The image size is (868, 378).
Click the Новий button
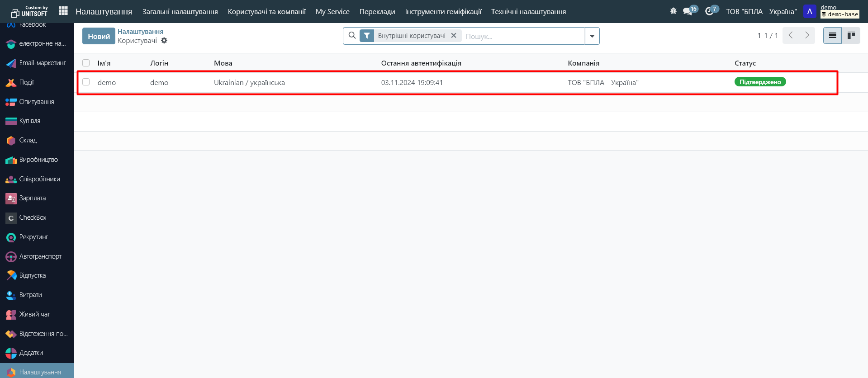[99, 36]
